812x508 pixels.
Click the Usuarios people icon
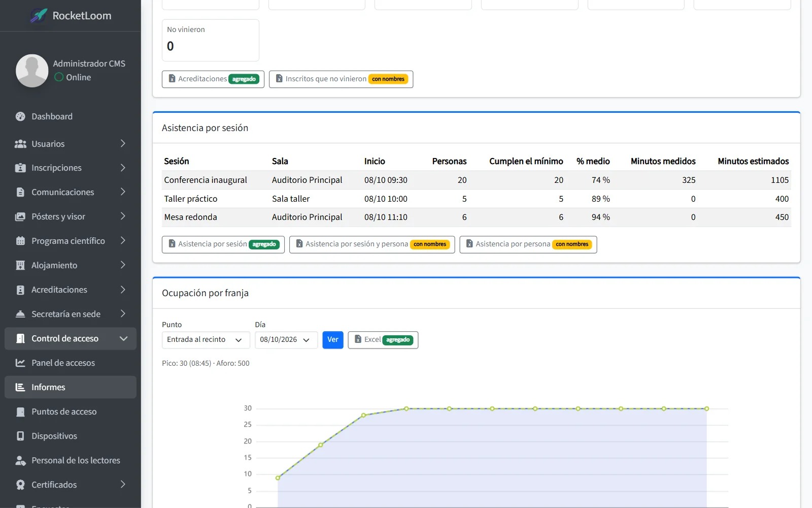tap(20, 144)
